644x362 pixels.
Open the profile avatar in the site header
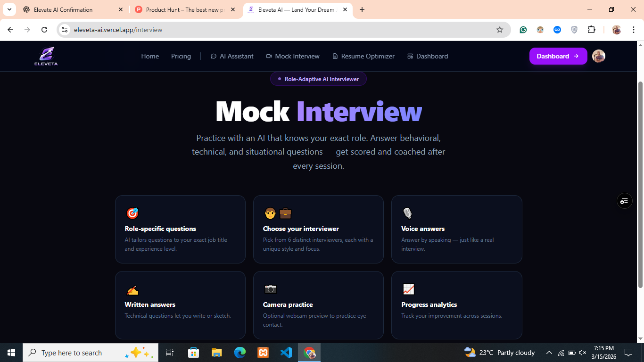coord(598,56)
